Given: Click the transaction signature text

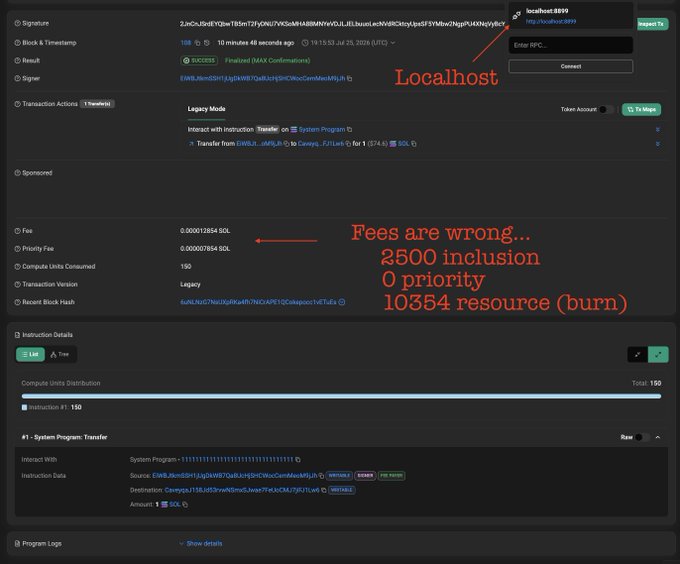Looking at the screenshot, I should click(343, 24).
